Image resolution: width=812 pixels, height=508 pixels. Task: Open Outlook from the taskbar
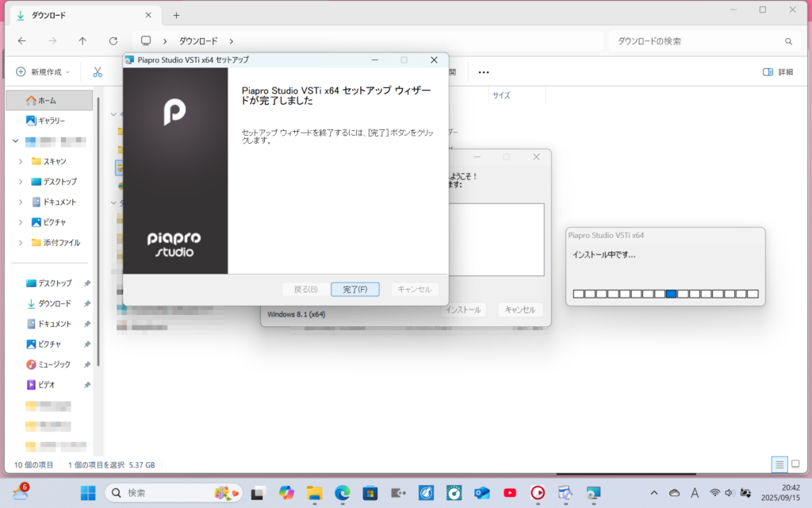482,493
